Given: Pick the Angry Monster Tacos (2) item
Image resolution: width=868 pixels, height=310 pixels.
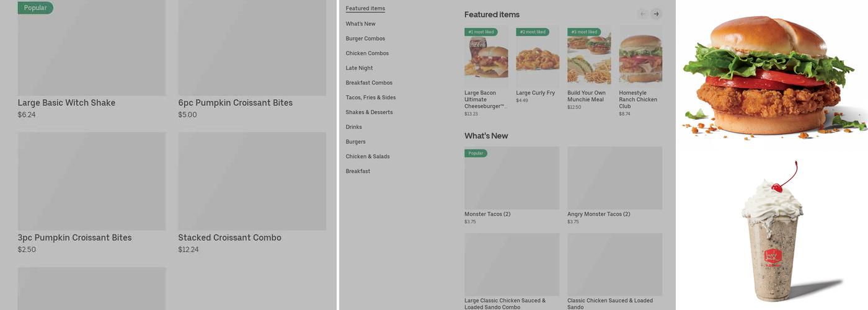Looking at the screenshot, I should tap(614, 179).
